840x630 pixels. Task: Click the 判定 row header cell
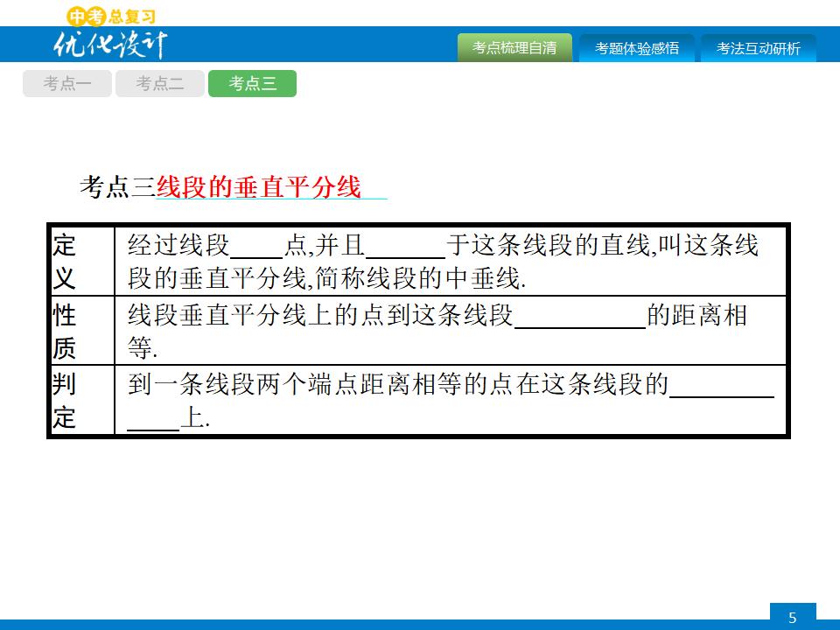(82, 400)
